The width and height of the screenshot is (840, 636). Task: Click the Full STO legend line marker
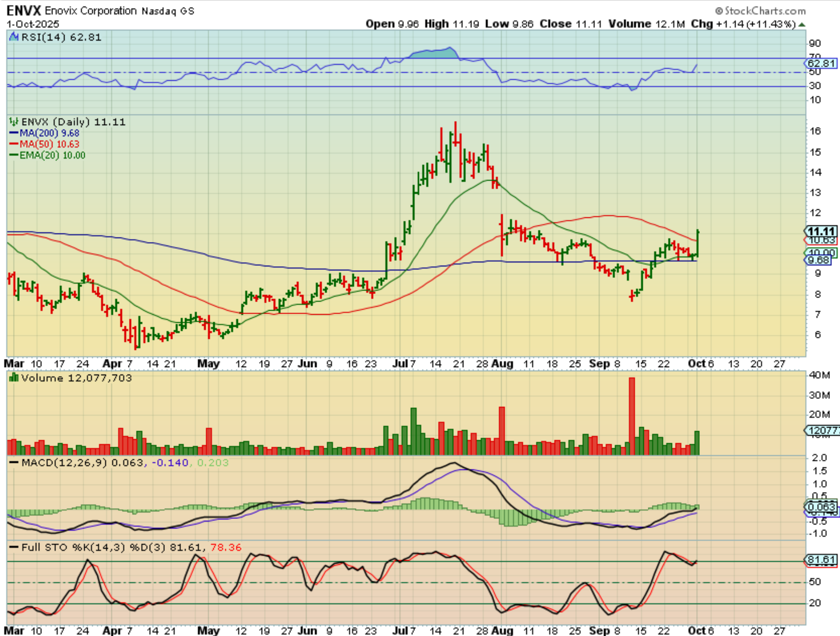(14, 547)
